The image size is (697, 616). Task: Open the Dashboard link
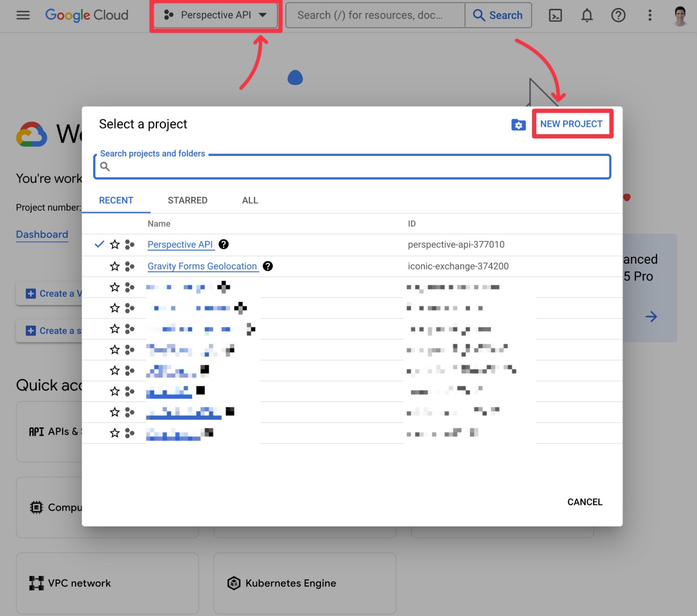click(42, 235)
